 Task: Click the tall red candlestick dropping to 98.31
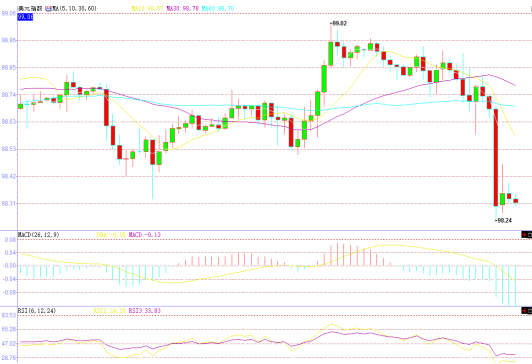[496, 158]
